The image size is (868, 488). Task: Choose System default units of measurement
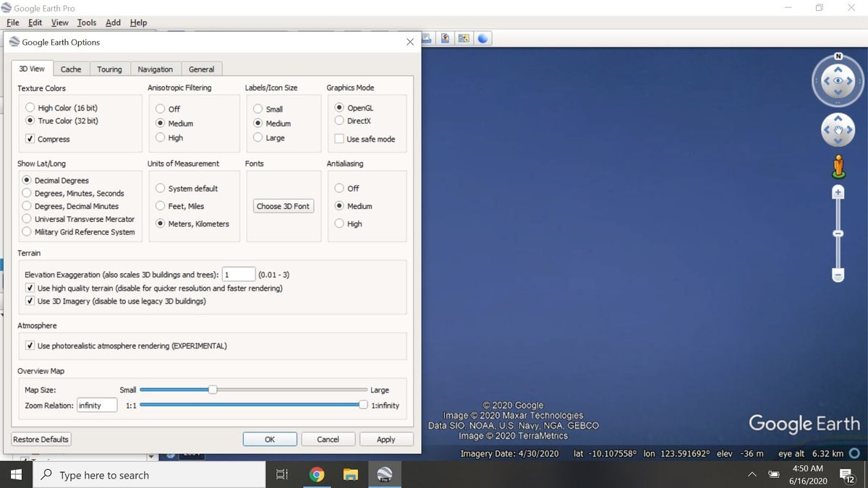tap(187, 188)
